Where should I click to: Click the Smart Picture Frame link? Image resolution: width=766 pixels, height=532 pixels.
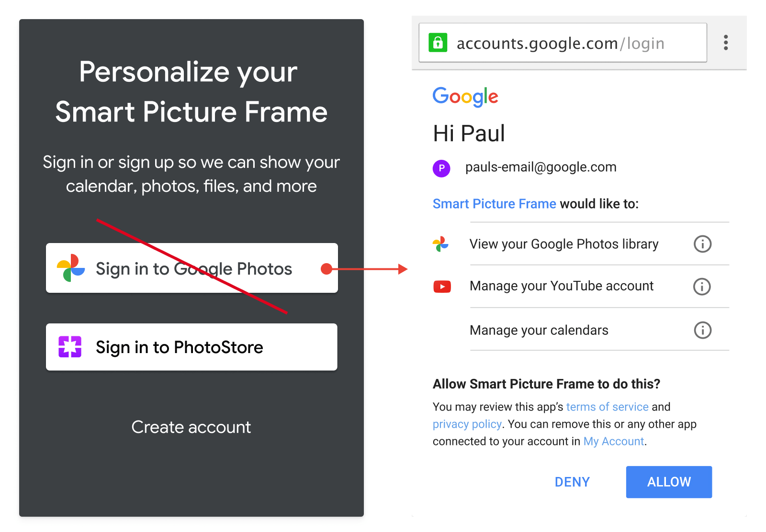[494, 203]
